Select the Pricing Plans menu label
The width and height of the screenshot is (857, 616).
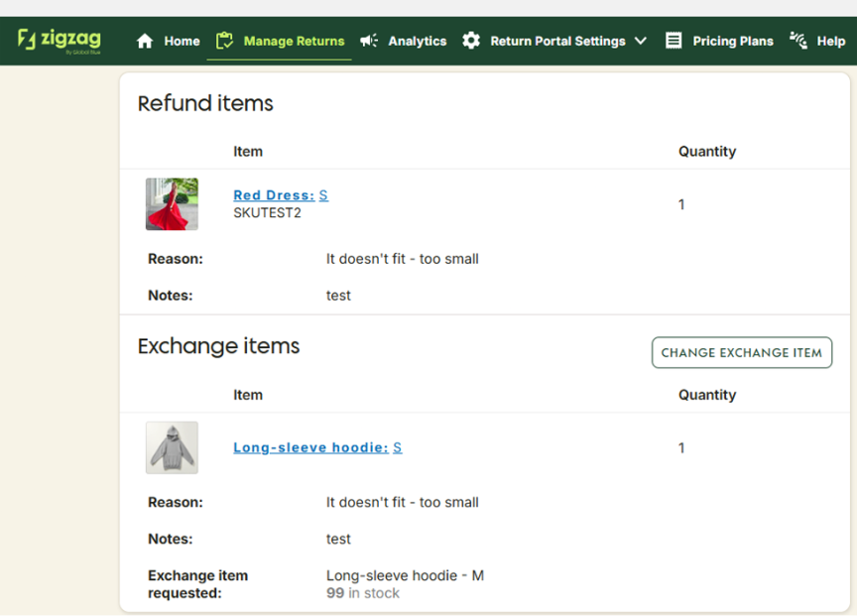pos(733,42)
